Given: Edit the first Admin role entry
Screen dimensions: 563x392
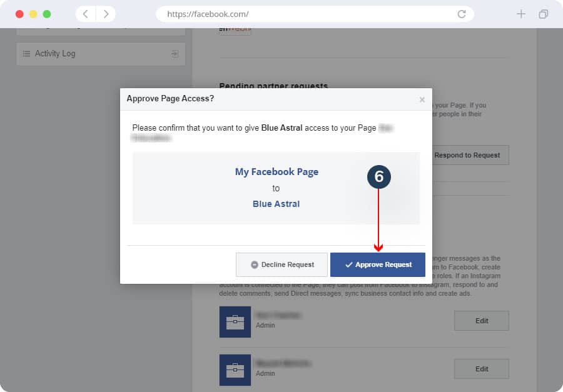Looking at the screenshot, I should (x=482, y=321).
